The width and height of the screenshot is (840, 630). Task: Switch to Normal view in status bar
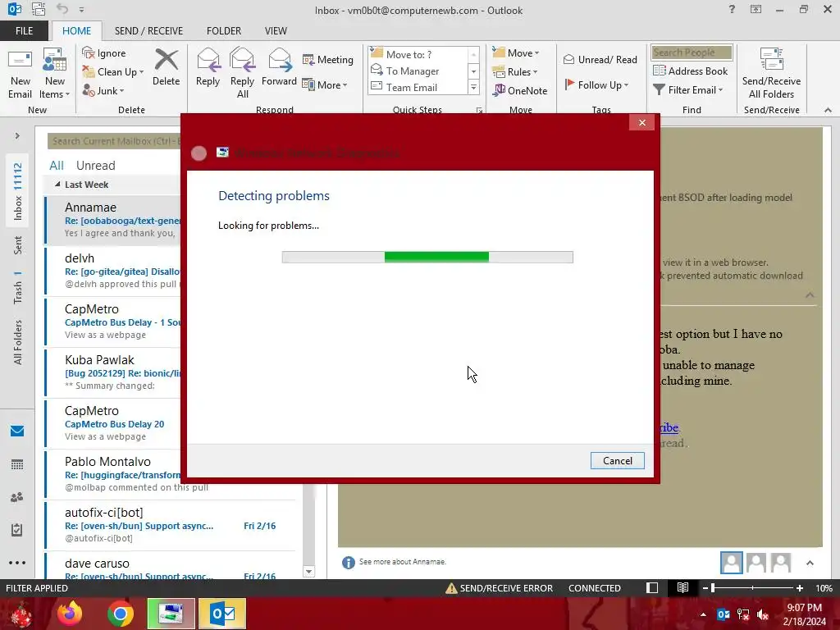(652, 587)
